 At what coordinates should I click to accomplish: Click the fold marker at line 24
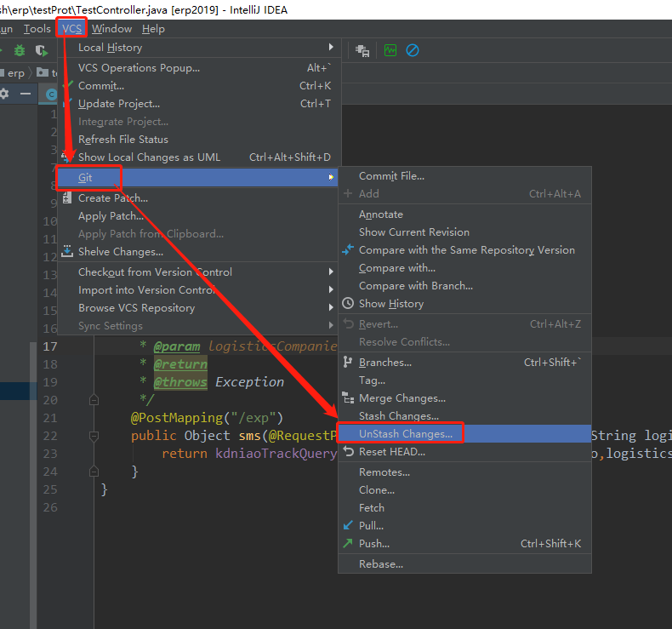(x=94, y=472)
